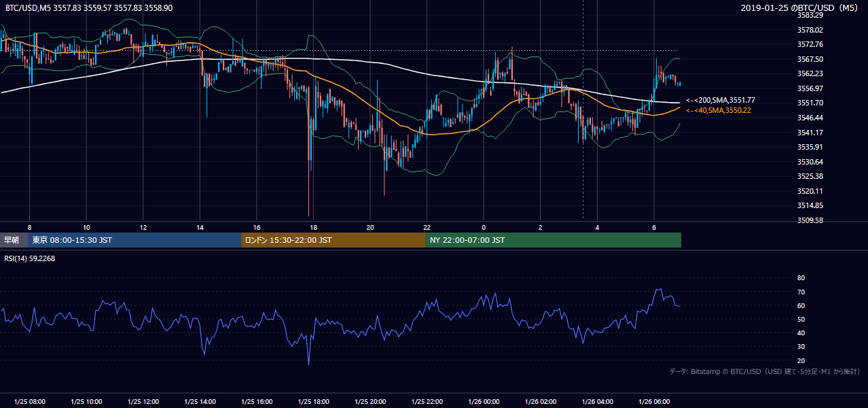This screenshot has height=408, width=868.
Task: Click the 1/26 00:00 time axis label
Action: 484,402
